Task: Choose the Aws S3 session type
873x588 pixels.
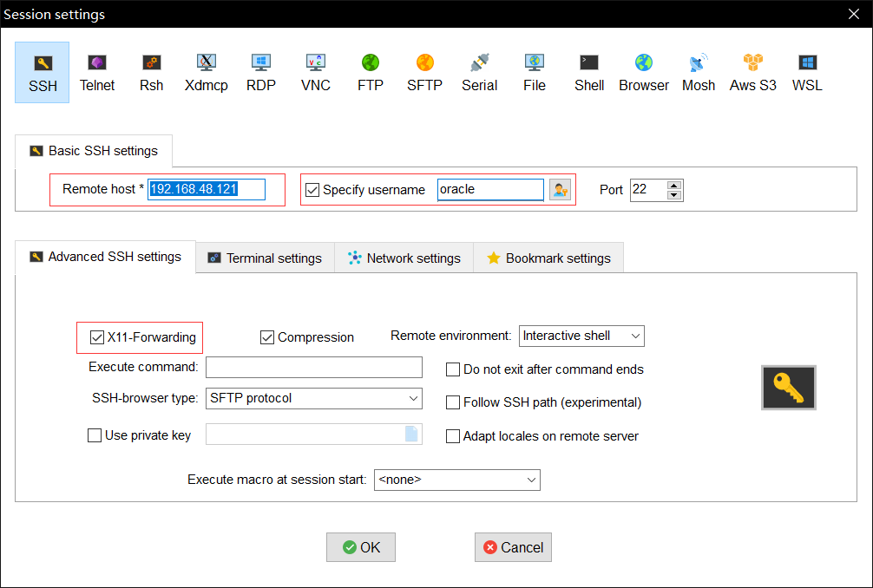Action: (752, 72)
